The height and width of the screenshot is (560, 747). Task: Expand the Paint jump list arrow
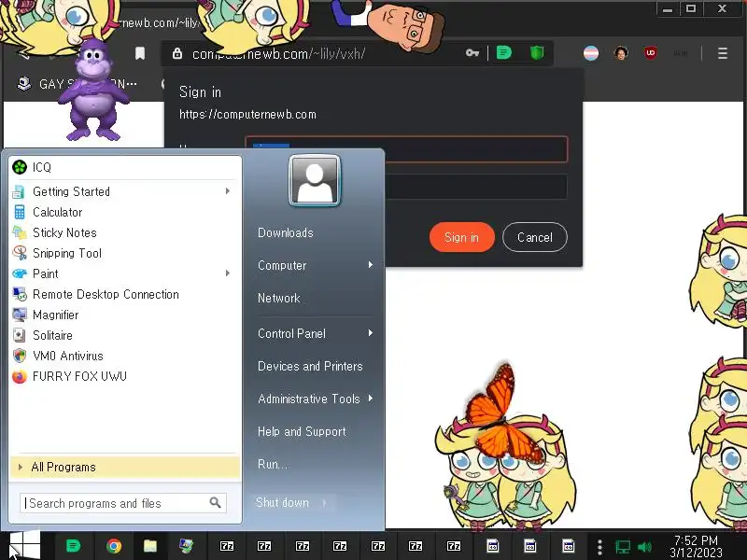click(x=228, y=273)
